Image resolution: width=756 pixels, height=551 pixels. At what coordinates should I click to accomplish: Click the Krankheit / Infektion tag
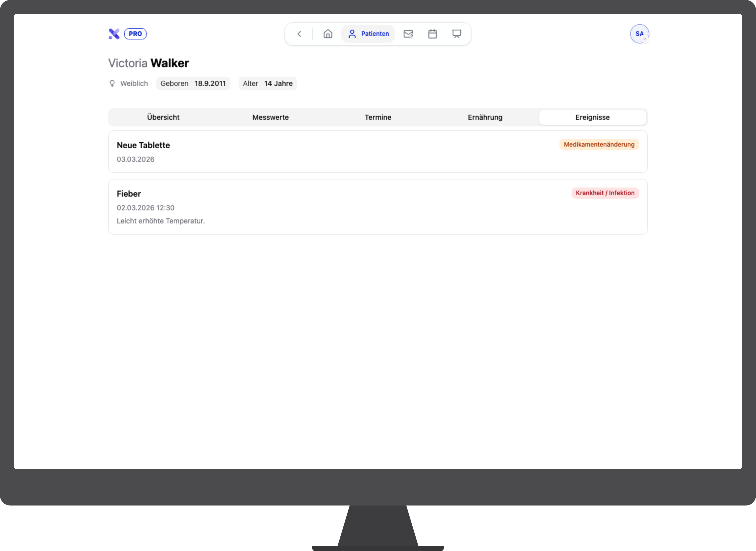605,193
